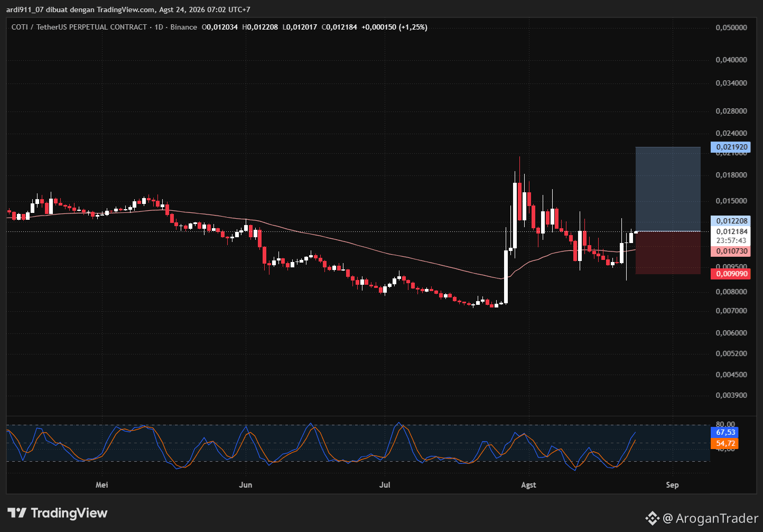Click the Mei label on the time axis
Image resolution: width=763 pixels, height=532 pixels.
click(102, 485)
